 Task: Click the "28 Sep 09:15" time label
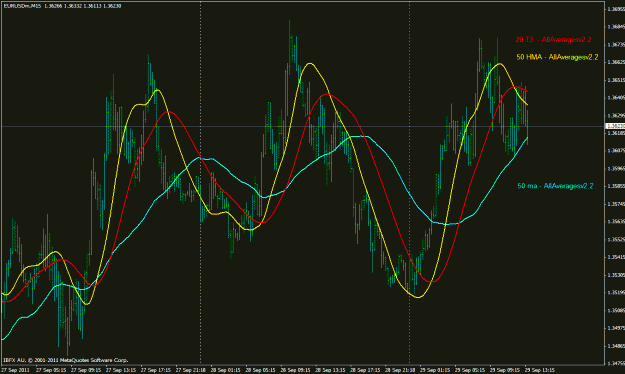(x=296, y=370)
